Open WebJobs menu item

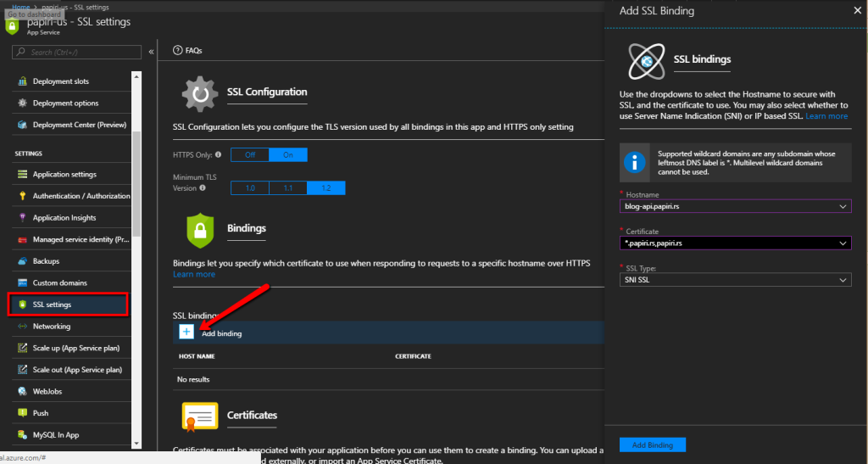71,391
